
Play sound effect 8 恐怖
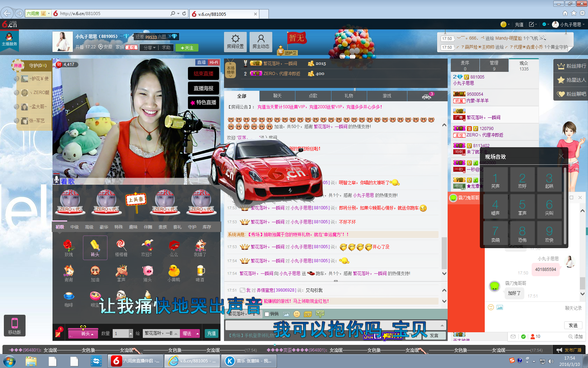[x=522, y=233]
